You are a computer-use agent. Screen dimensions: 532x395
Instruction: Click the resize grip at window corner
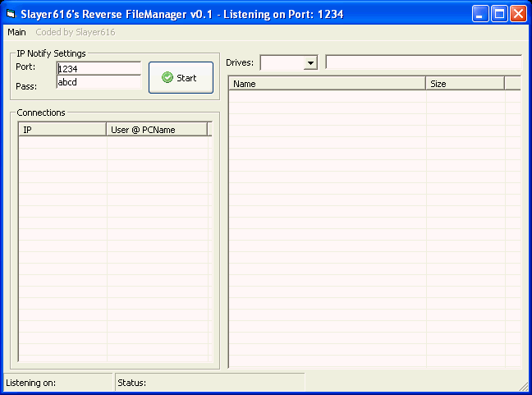pyautogui.click(x=524, y=387)
